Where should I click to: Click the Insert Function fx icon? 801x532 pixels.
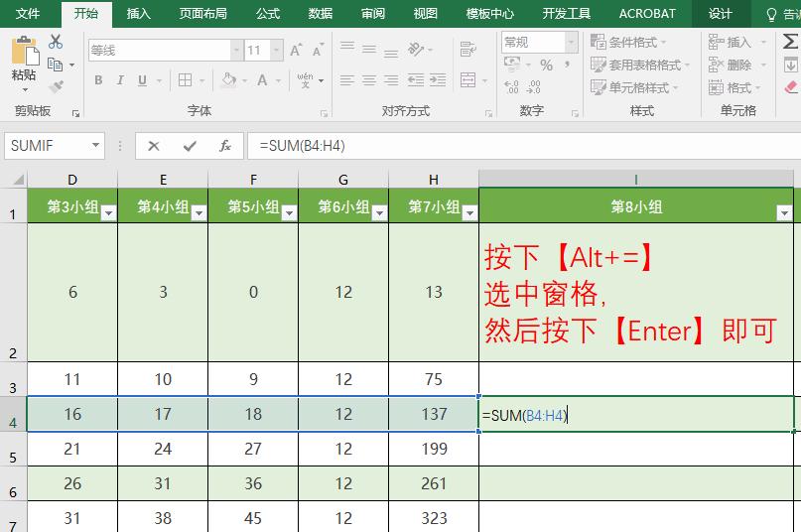[225, 146]
